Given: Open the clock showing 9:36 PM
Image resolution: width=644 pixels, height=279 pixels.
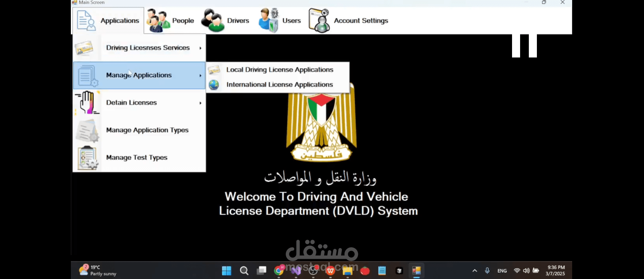Looking at the screenshot, I should (556, 271).
